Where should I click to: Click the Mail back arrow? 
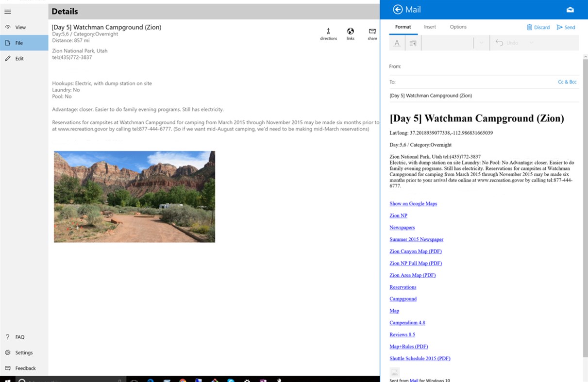coord(398,9)
